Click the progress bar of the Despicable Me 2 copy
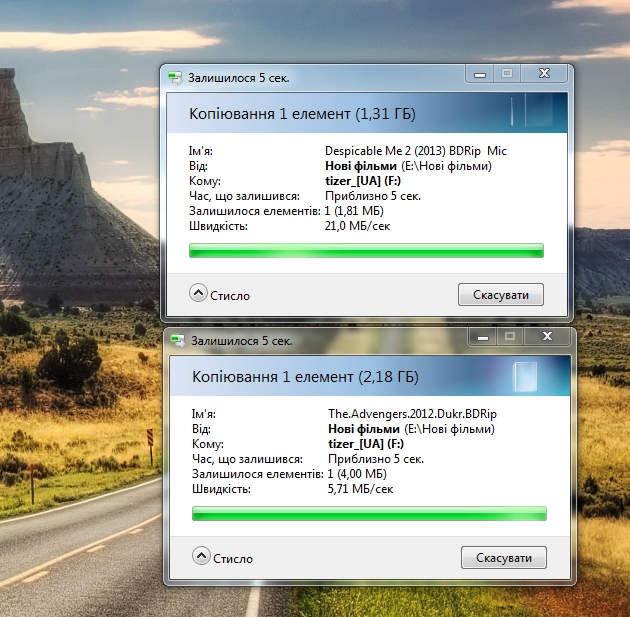 click(x=366, y=250)
